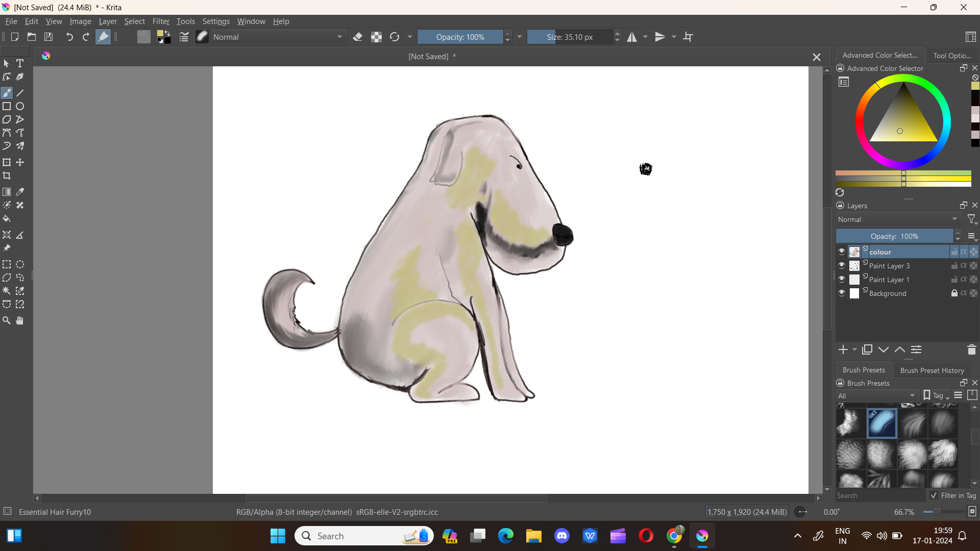Expand the All brush tag dropdown
980x551 pixels.
click(x=876, y=395)
